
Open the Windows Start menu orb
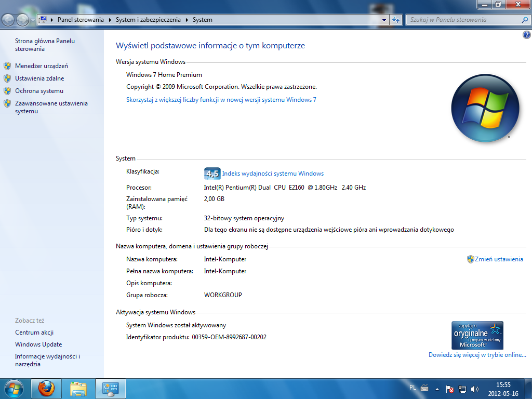tap(14, 389)
